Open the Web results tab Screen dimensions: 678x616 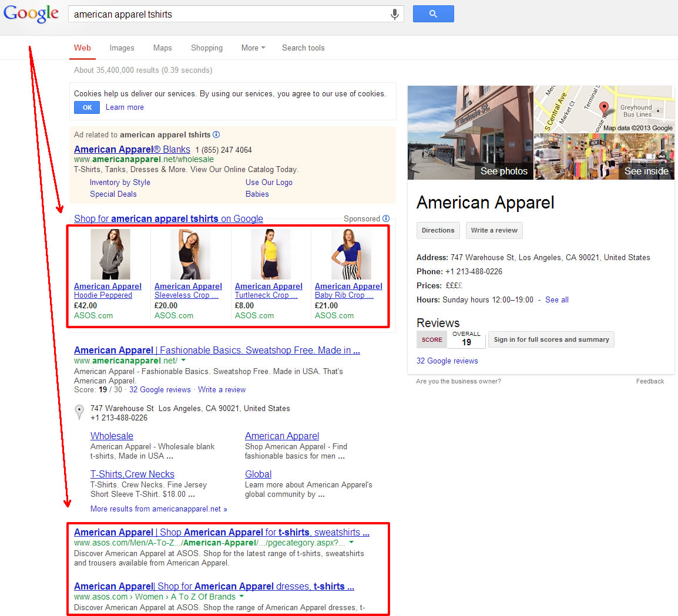click(x=82, y=48)
